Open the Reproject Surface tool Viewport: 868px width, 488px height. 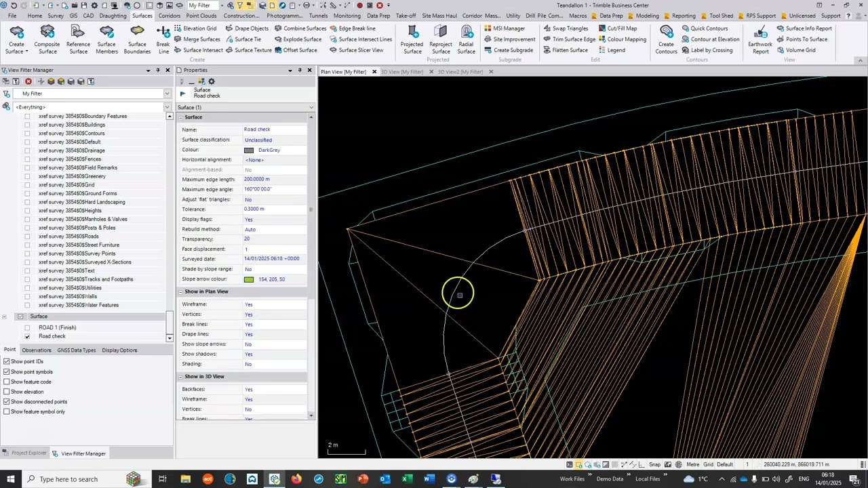tap(441, 39)
